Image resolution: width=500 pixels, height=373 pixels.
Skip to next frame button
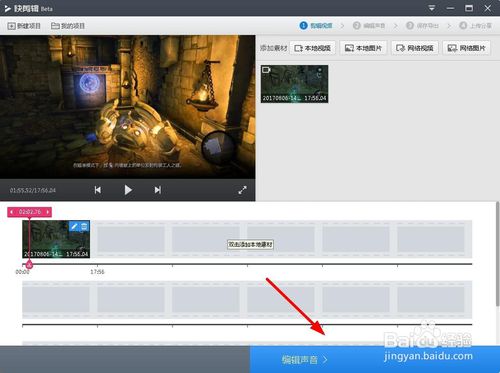click(158, 190)
